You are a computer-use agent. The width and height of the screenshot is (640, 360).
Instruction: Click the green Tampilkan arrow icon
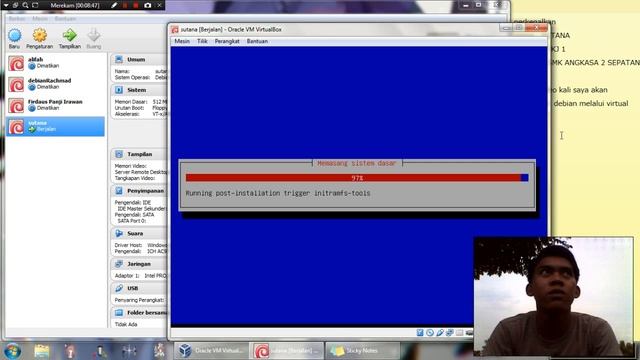pos(69,36)
